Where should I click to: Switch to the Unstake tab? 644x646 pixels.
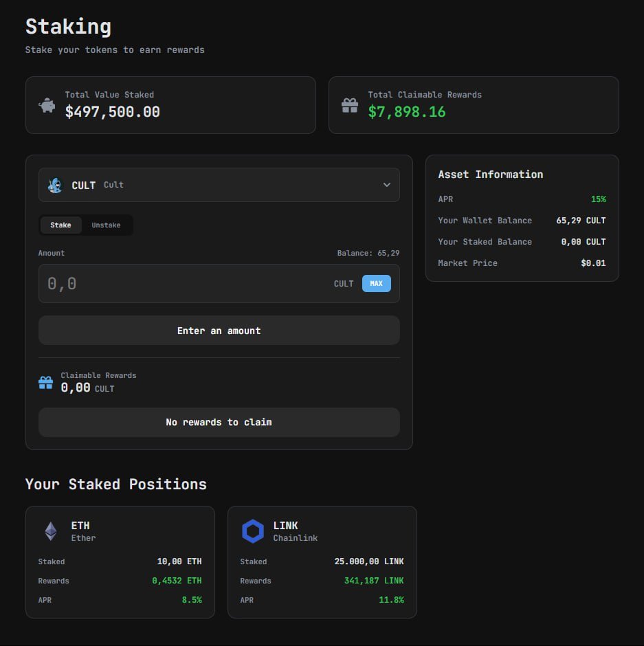pyautogui.click(x=106, y=225)
